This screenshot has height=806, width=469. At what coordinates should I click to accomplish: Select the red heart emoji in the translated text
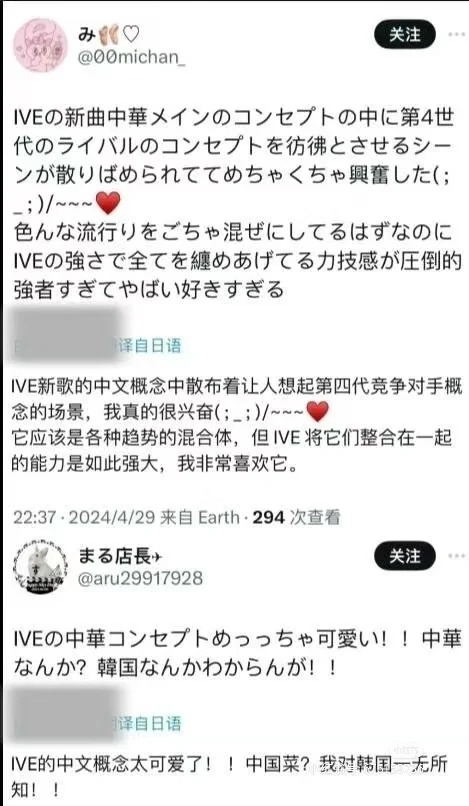pos(317,412)
